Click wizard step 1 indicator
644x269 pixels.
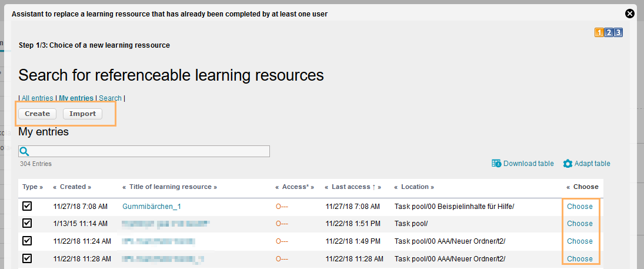[599, 32]
